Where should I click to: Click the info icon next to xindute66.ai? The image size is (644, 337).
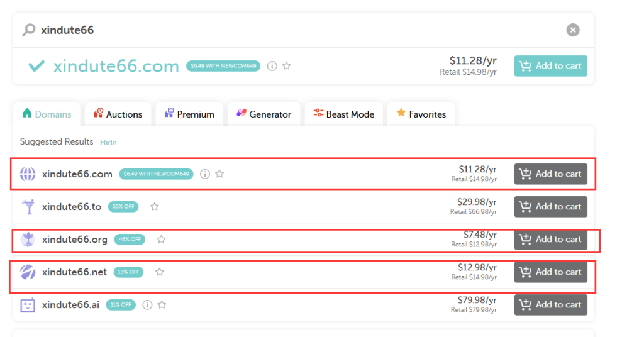(147, 305)
